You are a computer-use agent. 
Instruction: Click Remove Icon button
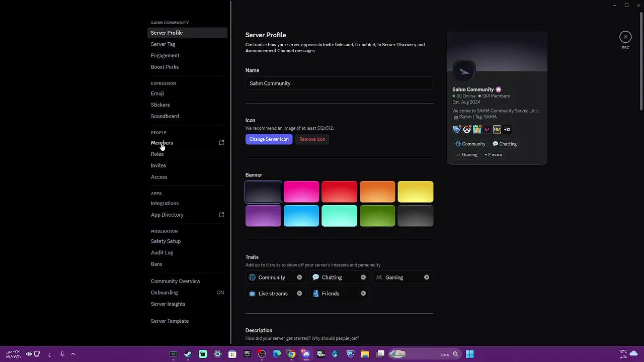coord(312,139)
